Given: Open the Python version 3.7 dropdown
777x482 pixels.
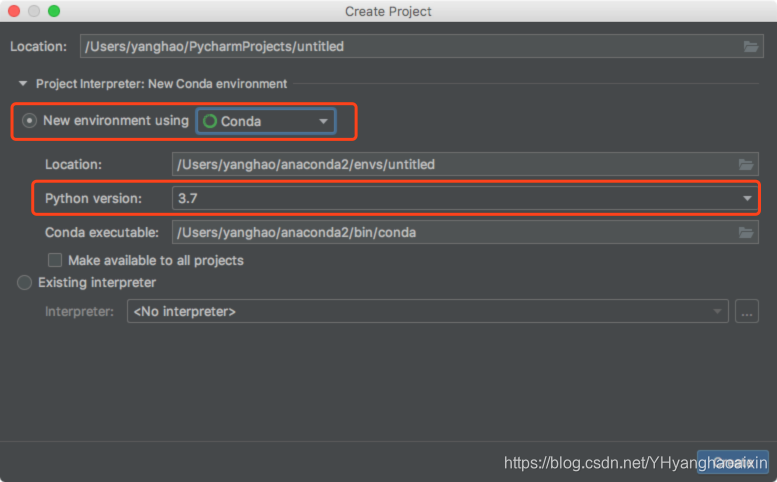Looking at the screenshot, I should tap(465, 198).
